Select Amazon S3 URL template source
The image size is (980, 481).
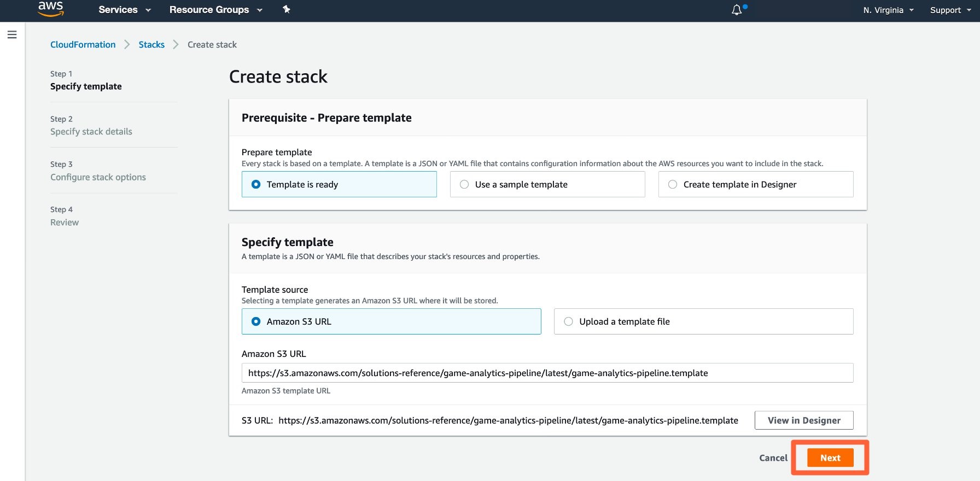click(392, 321)
